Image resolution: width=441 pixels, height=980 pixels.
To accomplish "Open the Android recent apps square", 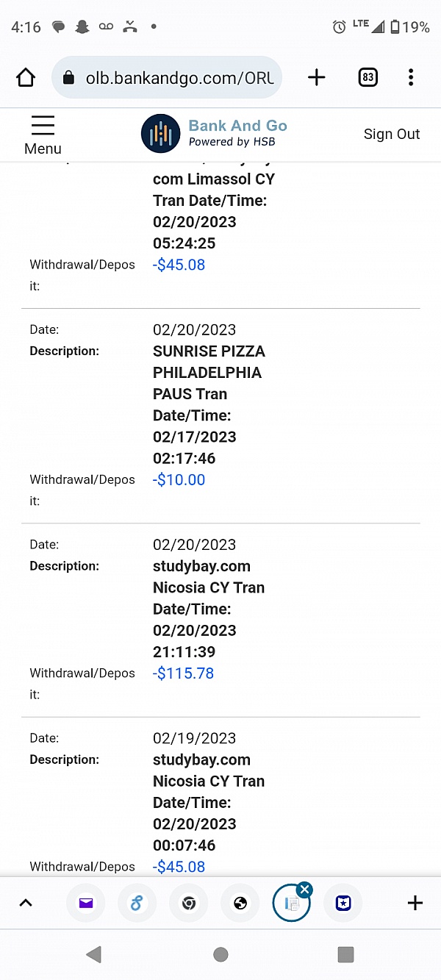I will (x=345, y=954).
